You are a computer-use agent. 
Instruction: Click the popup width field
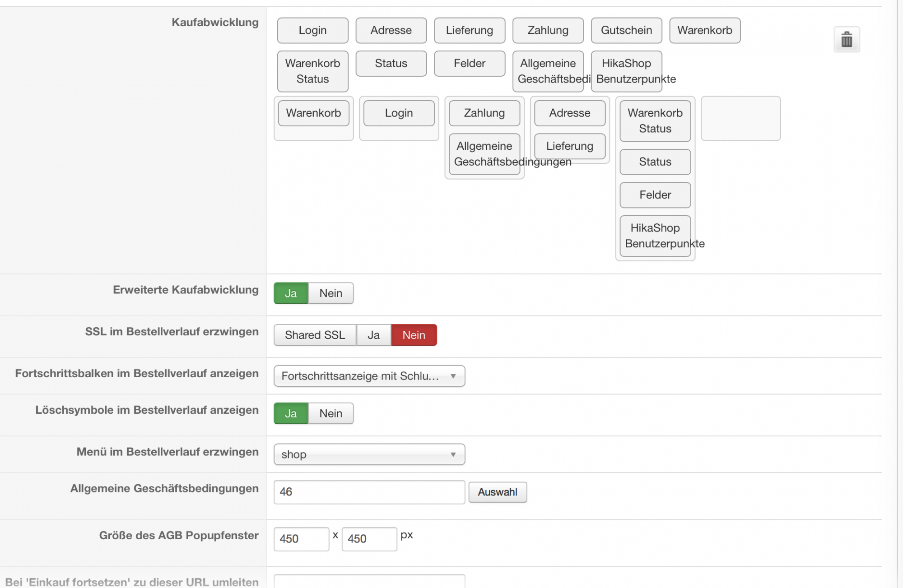coord(301,539)
